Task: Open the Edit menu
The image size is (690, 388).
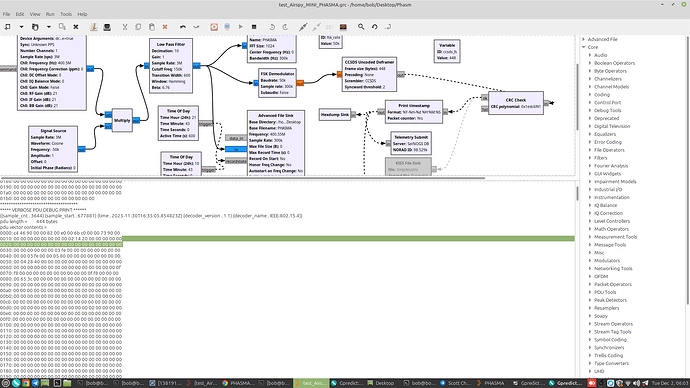Action: pyautogui.click(x=20, y=14)
